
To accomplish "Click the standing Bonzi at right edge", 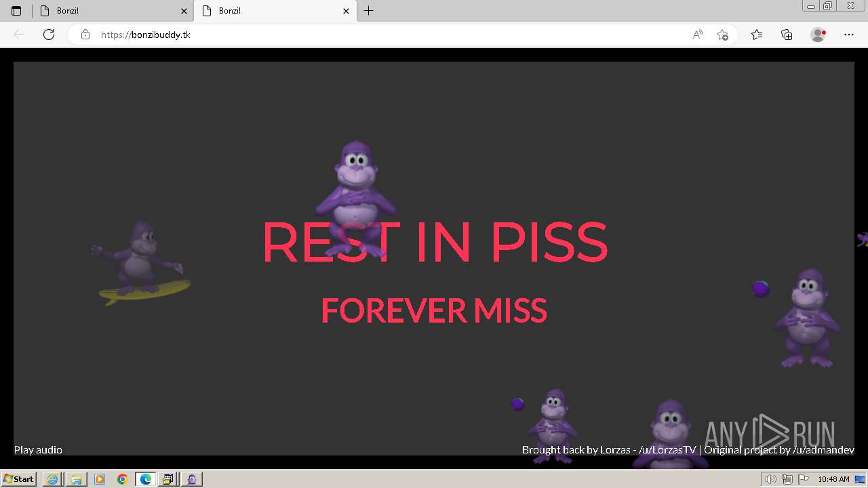I will [807, 317].
